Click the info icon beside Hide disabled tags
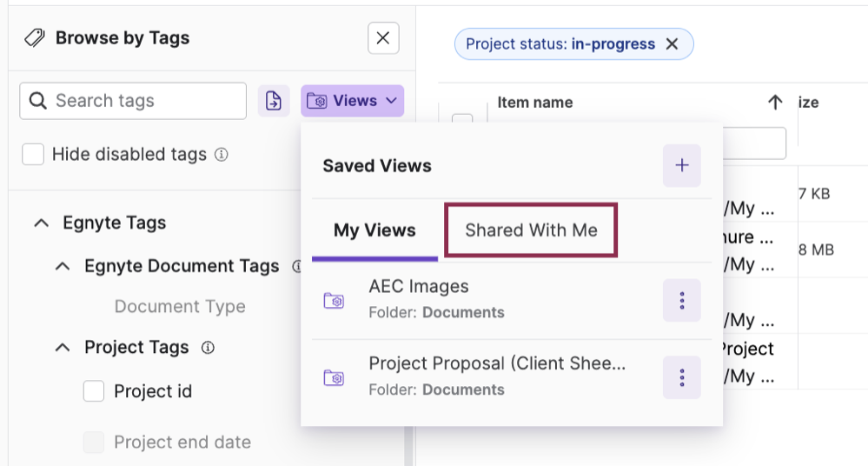Image resolution: width=868 pixels, height=466 pixels. pyautogui.click(x=222, y=155)
